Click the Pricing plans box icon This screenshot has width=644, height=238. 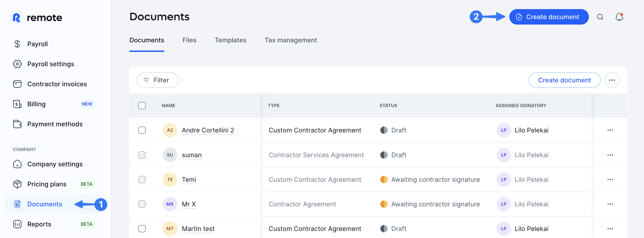(x=17, y=184)
